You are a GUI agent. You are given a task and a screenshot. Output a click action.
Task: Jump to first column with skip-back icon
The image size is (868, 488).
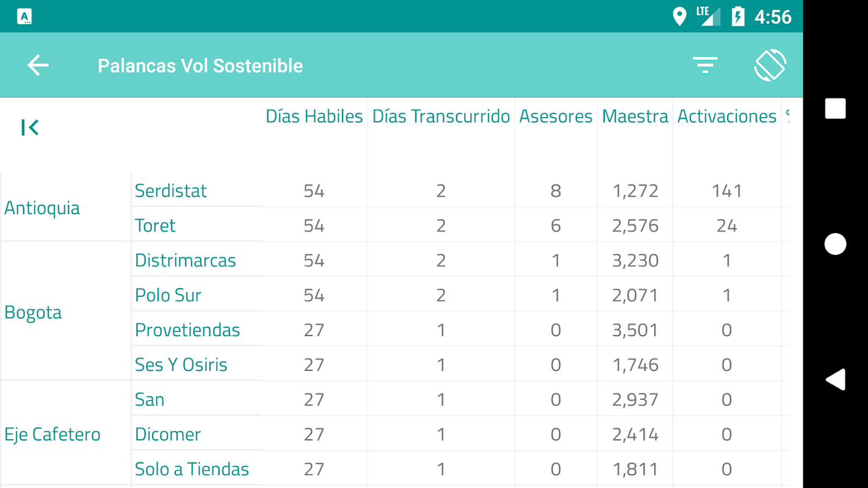coord(30,127)
